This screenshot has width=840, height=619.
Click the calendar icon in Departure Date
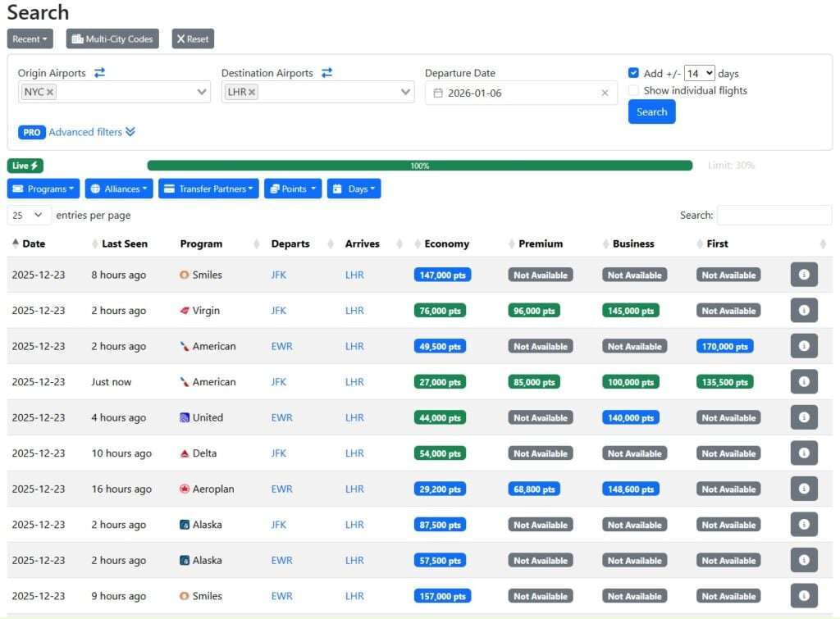point(438,93)
